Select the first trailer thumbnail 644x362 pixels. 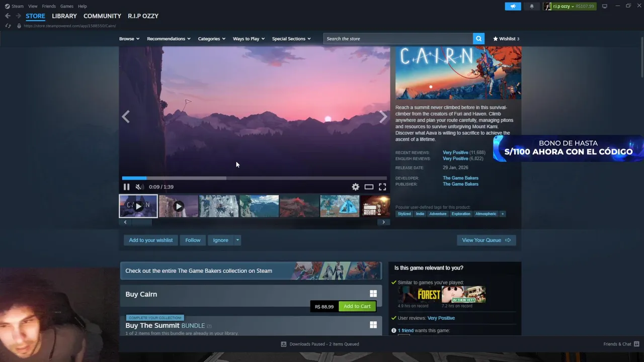pos(138,206)
